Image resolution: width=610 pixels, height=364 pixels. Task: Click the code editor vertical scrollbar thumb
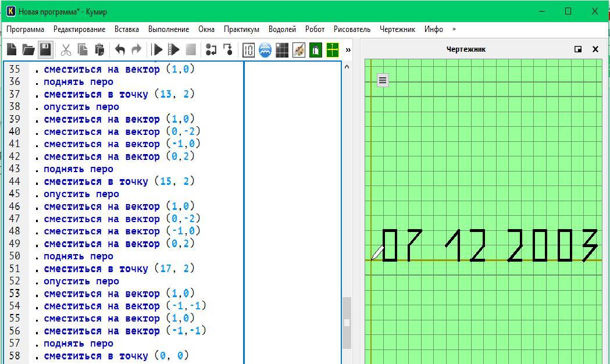347,323
